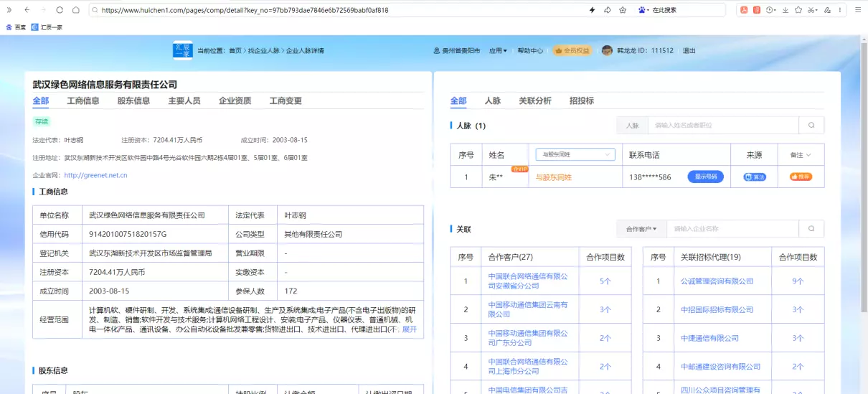Screen dimensions: 868x394
Task: Click the 企VIP badge beside 朱**
Action: point(520,169)
